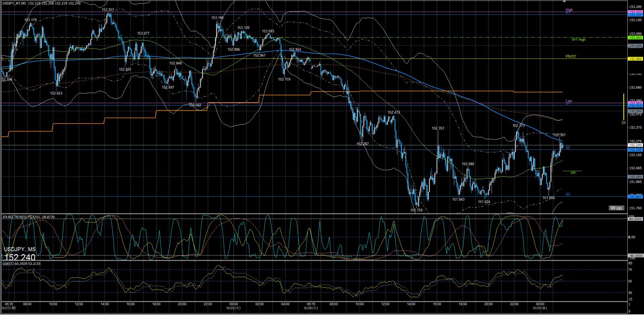Select the green W1 High label
This screenshot has height=315, width=644.
578,40
